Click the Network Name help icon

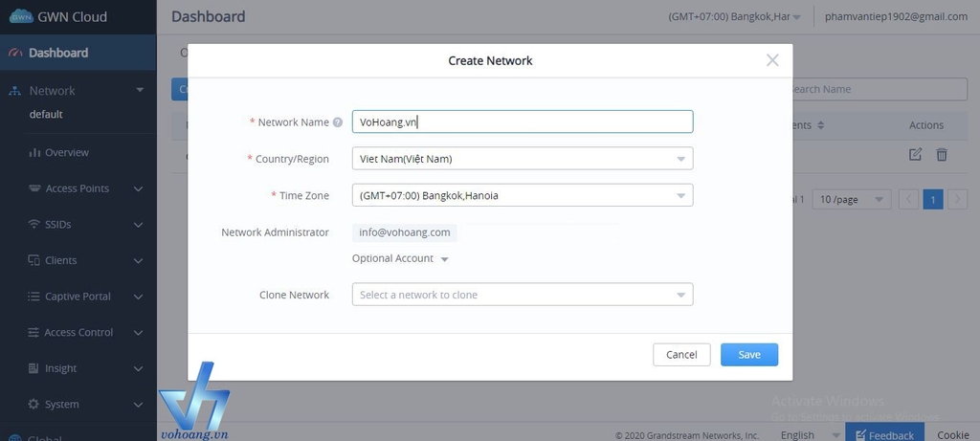(338, 122)
